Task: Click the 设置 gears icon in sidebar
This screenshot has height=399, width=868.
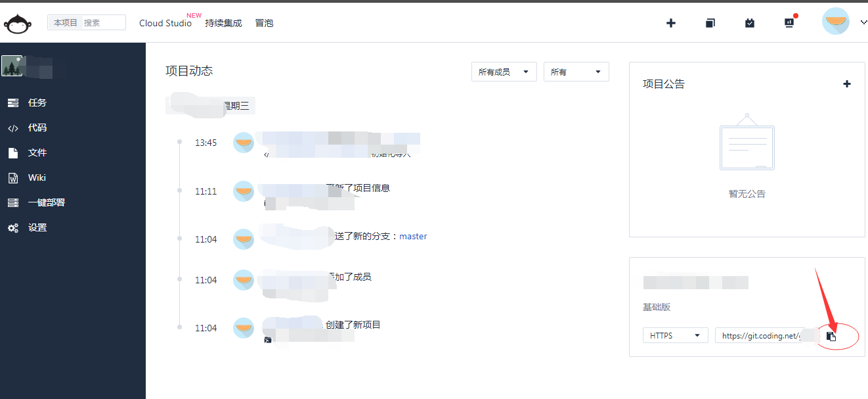Action: 13,228
